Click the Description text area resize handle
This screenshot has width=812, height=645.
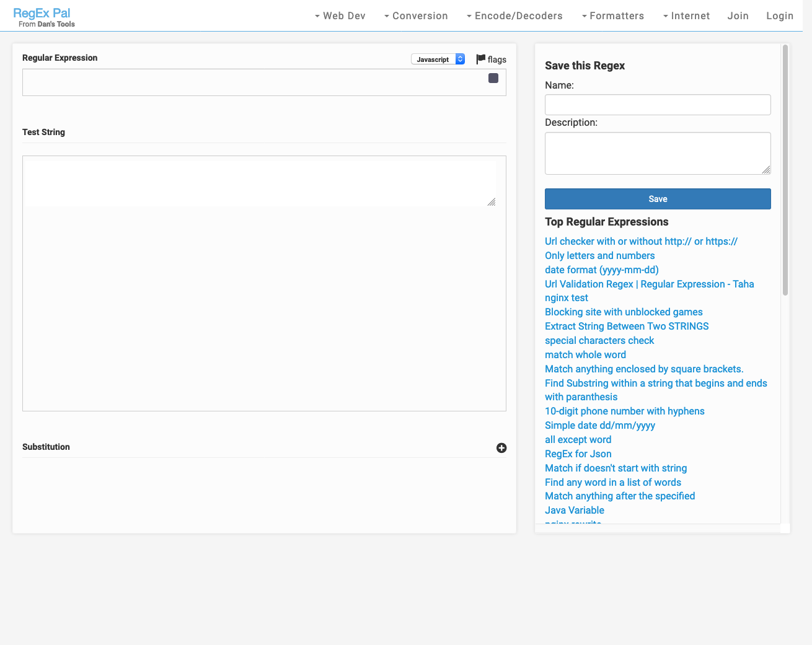tap(766, 170)
